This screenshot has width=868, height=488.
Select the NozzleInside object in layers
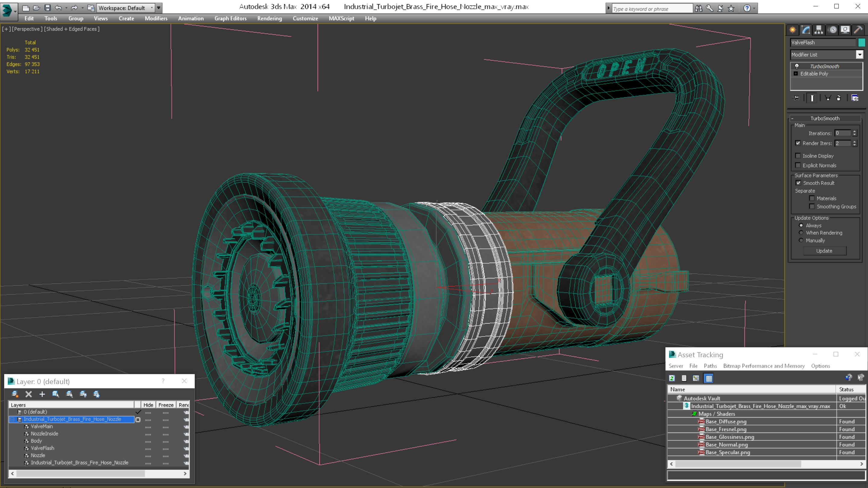click(x=45, y=434)
